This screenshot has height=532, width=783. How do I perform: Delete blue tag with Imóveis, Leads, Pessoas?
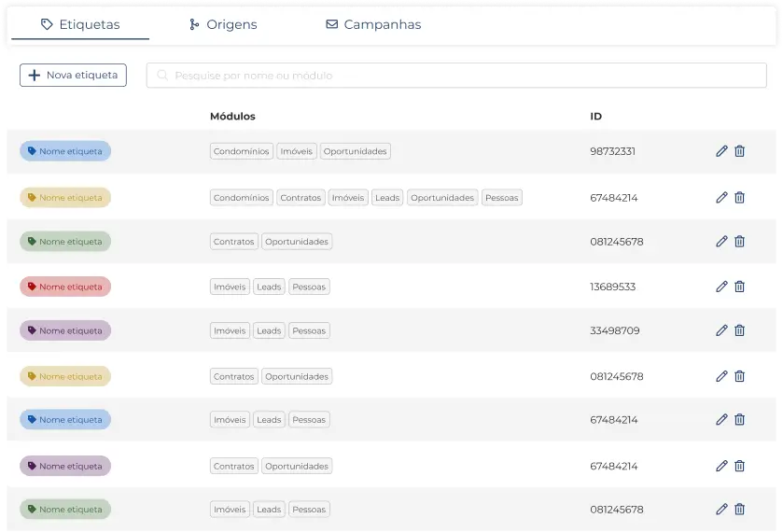coord(739,420)
